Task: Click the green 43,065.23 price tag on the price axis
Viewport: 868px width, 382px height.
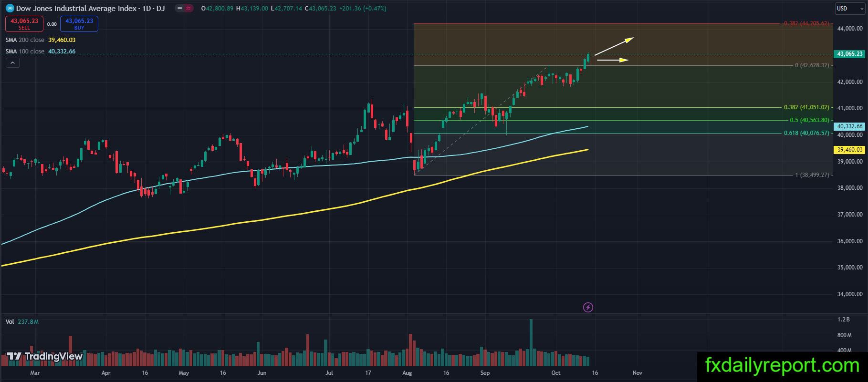Action: [849, 54]
